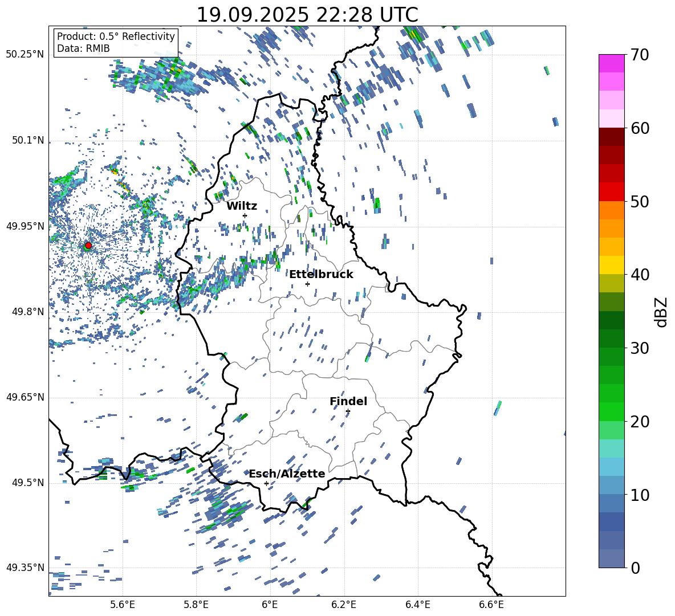Click the longitude label '6.2°E'
This screenshot has height=616, width=675.
tap(344, 605)
